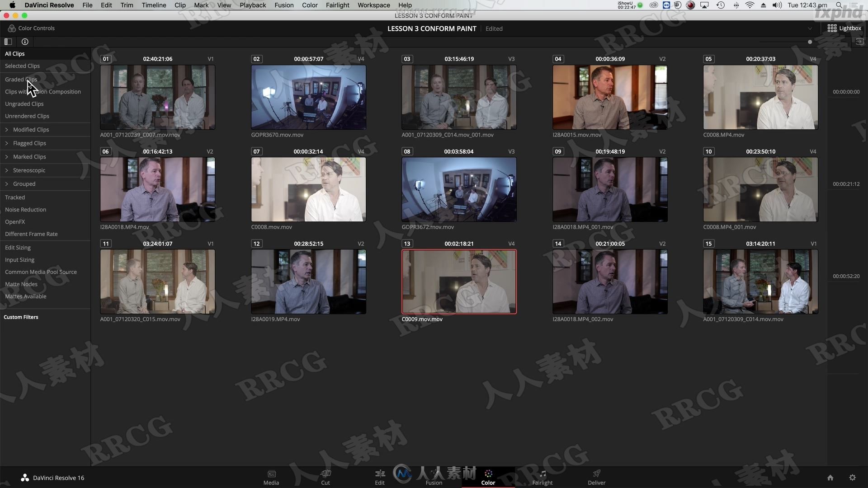Click the Wi-Fi status icon
868x488 pixels.
tap(750, 5)
